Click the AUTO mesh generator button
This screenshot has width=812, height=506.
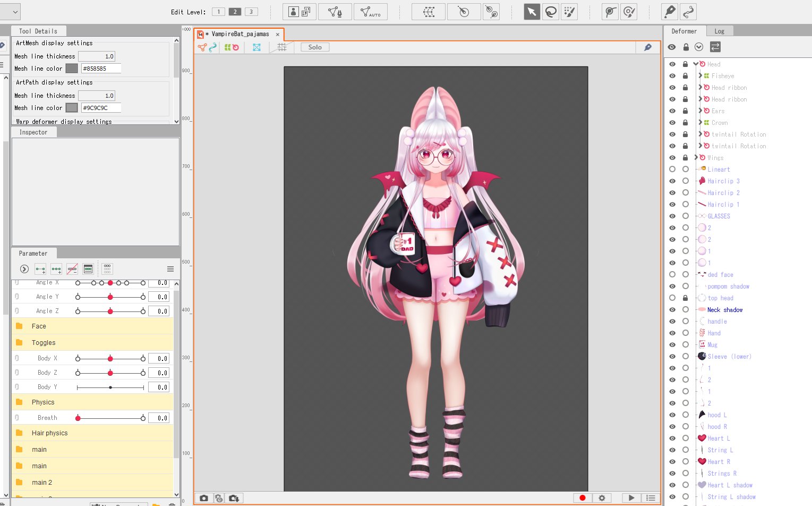[x=370, y=12]
